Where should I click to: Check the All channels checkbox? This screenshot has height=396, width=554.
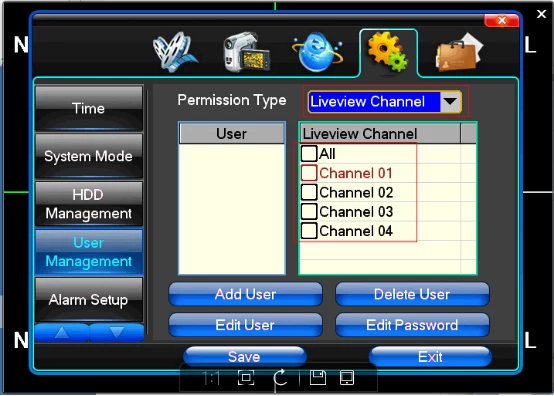(309, 154)
